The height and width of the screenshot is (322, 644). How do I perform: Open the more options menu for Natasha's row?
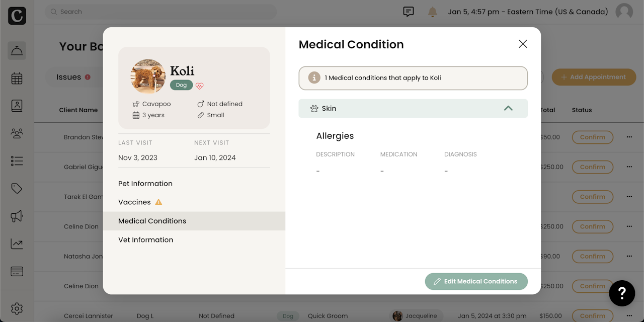pyautogui.click(x=629, y=256)
